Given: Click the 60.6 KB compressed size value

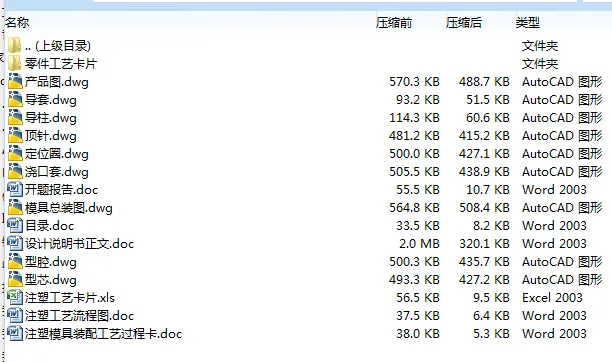Looking at the screenshot, I should point(487,118).
